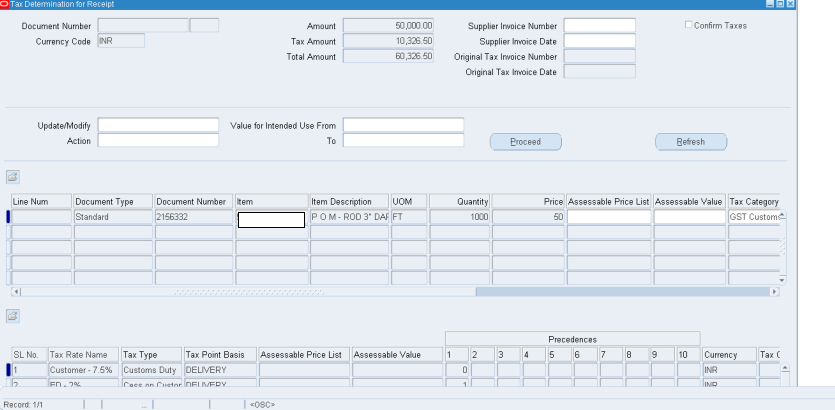Viewport: 835px width, 410px height.
Task: Click the Supplier Invoice Number field
Action: tap(600, 26)
